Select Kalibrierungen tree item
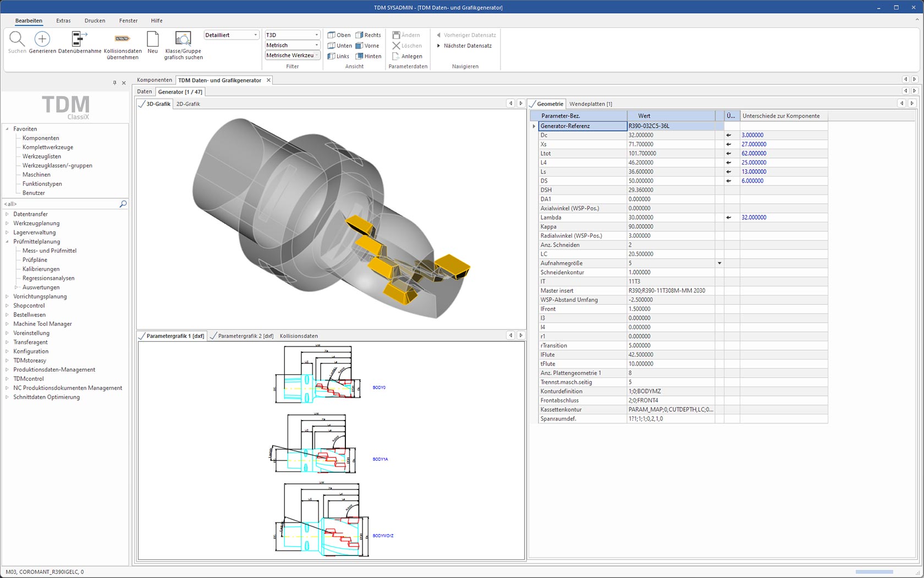This screenshot has height=578, width=924. point(41,269)
